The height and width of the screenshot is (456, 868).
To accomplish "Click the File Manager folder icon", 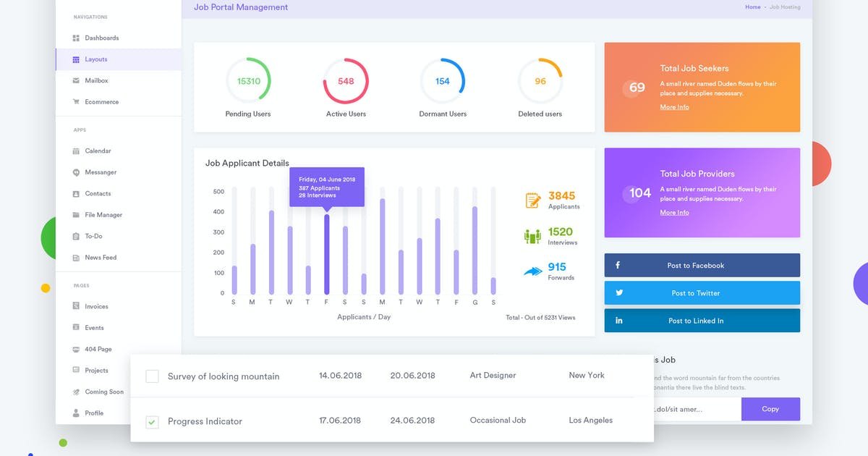I will pyautogui.click(x=76, y=215).
